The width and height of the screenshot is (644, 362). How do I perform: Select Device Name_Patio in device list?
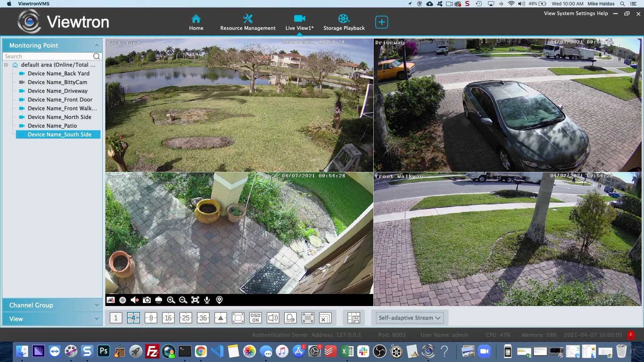pyautogui.click(x=52, y=126)
